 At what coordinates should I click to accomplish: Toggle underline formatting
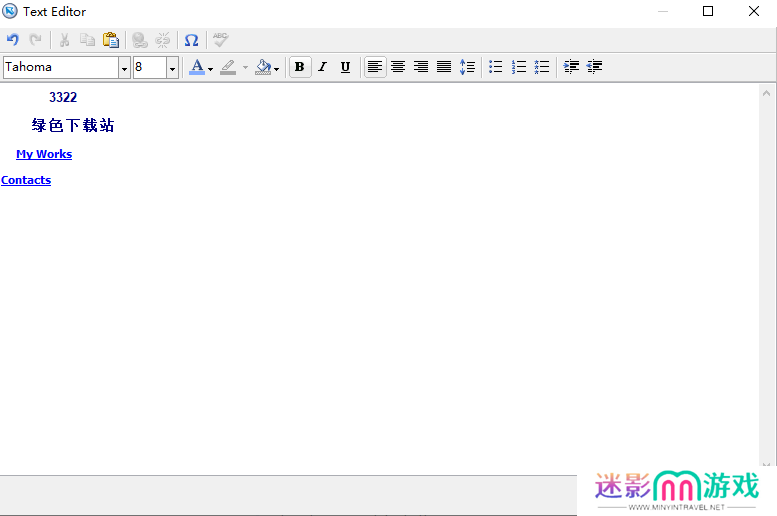(345, 66)
